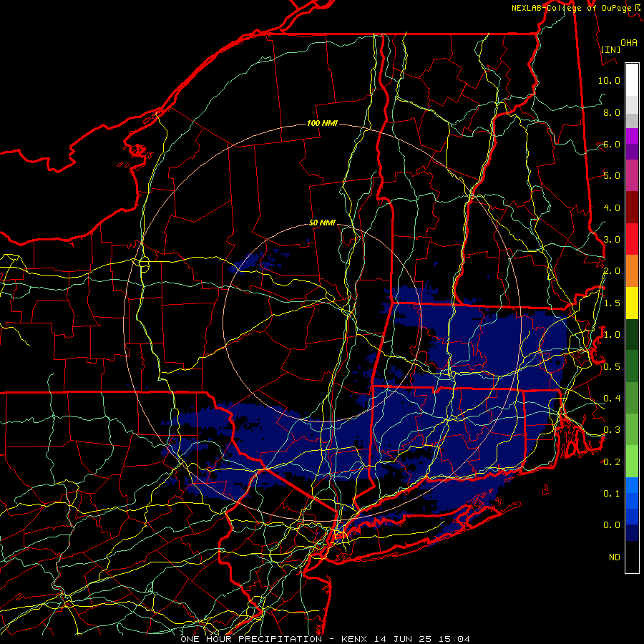This screenshot has width=644, height=644.
Task: Click the 0.5 legend value
Action: click(612, 366)
